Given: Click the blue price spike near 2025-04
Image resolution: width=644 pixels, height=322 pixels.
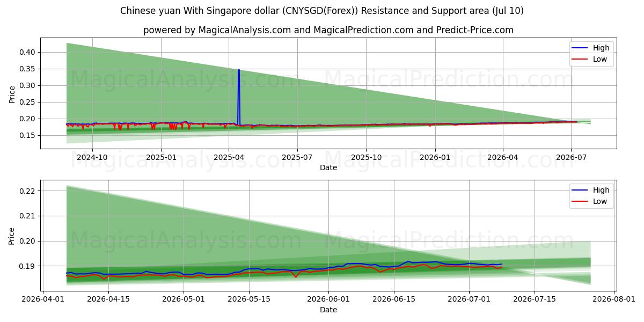Looking at the screenshot, I should tap(239, 97).
